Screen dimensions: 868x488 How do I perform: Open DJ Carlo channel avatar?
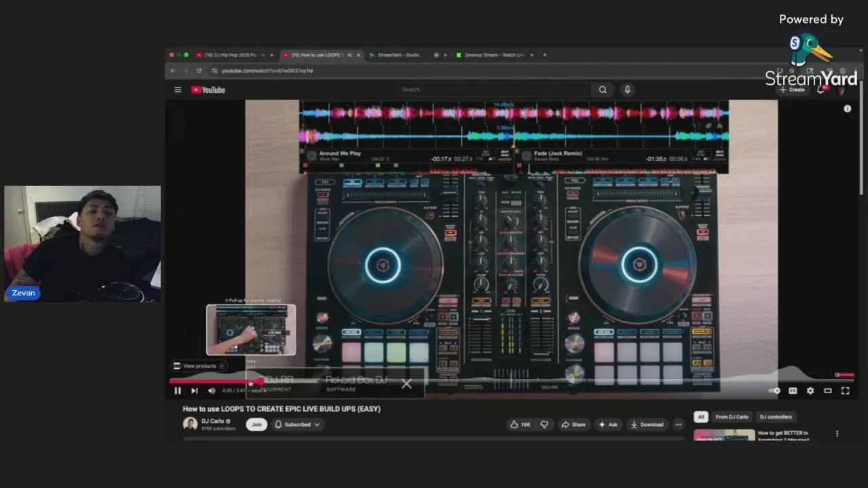(x=190, y=424)
